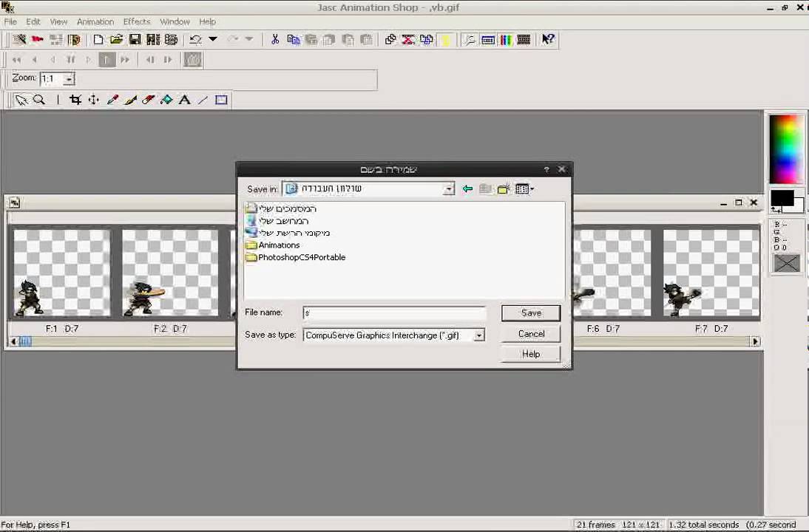Viewport: 809px width, 532px height.
Task: Open the Undo history dropdown arrow
Action: tap(212, 39)
